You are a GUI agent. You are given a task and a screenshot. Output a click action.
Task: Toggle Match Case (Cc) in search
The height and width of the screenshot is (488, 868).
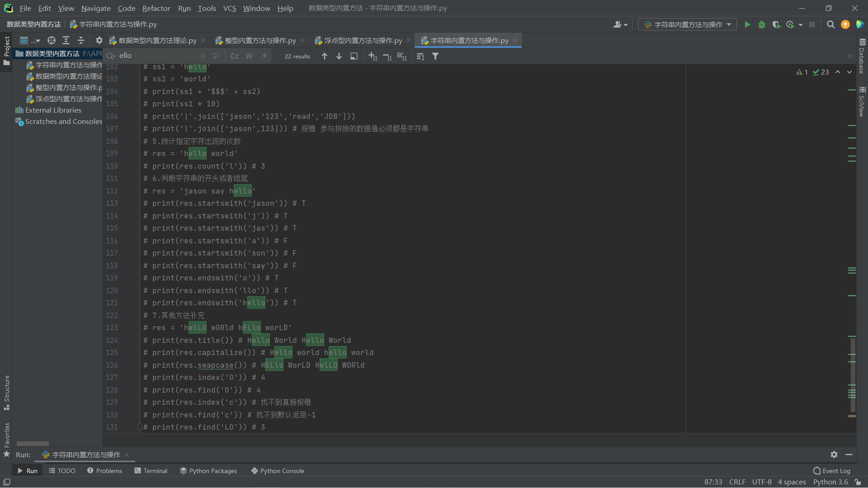[x=235, y=56]
